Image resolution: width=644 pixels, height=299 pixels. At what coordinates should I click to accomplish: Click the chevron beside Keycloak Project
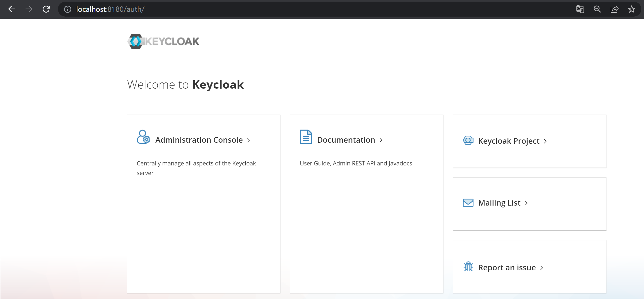[545, 141]
